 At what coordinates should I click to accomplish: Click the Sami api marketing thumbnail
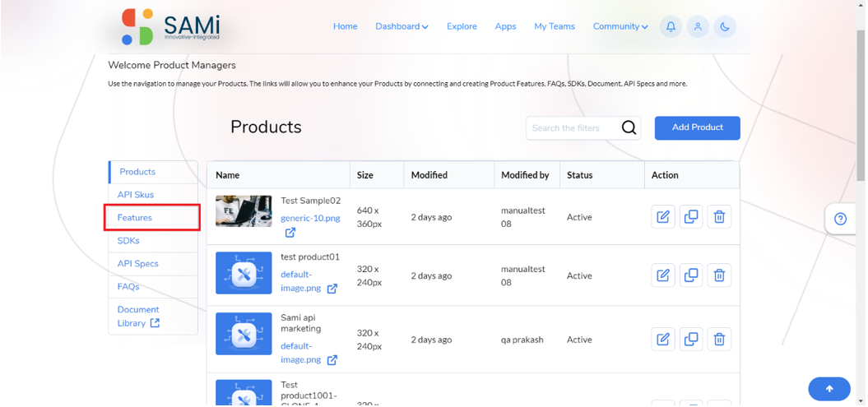click(244, 334)
